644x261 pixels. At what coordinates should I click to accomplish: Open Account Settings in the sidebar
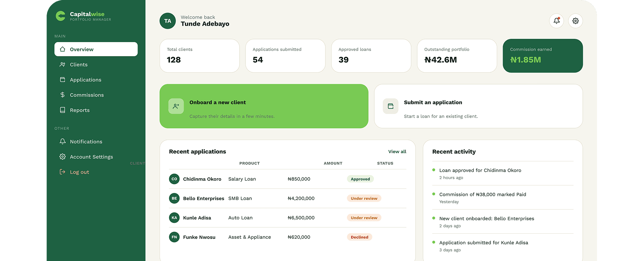pos(96,157)
